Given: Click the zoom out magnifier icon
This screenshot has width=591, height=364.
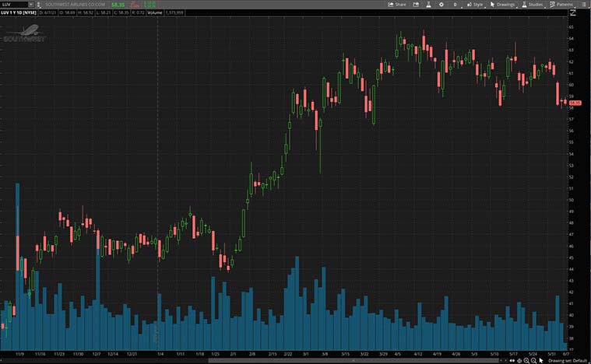Looking at the screenshot, I should click(x=533, y=361).
